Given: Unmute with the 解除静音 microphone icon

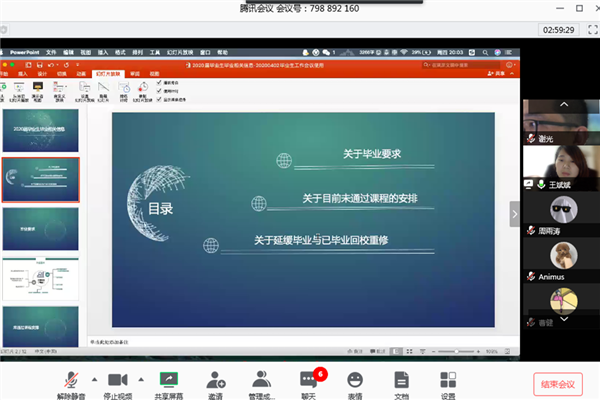Looking at the screenshot, I should pos(71,380).
